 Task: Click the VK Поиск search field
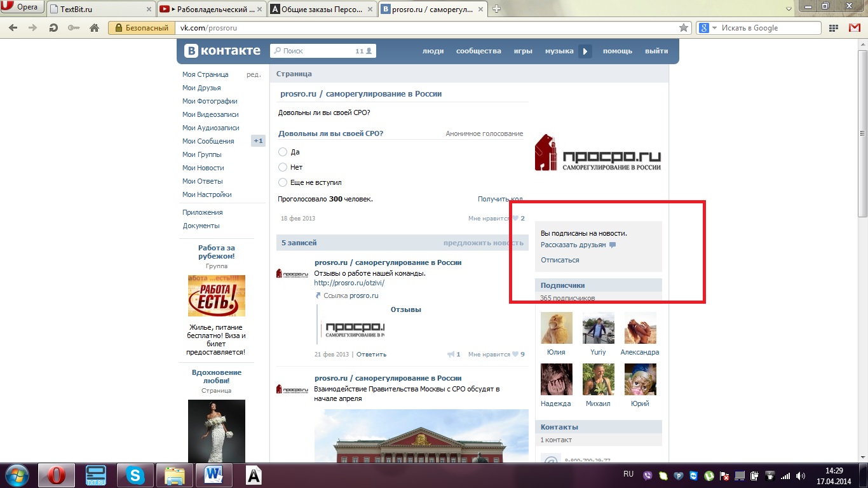323,51
